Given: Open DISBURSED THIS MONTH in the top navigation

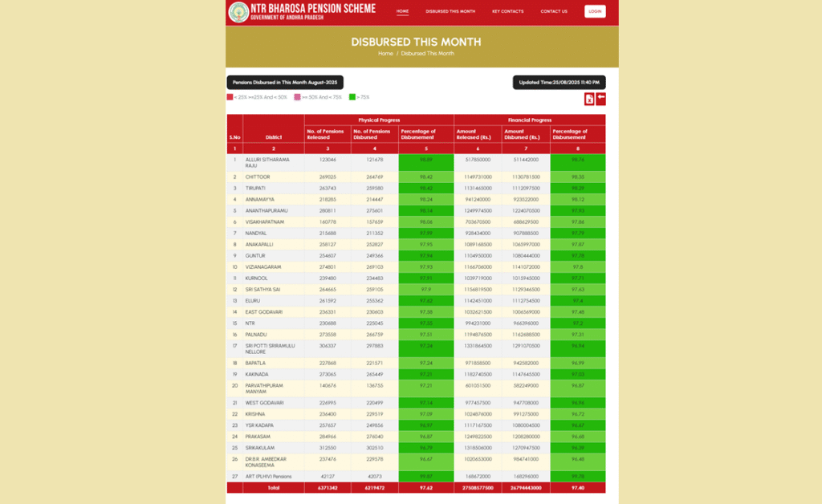Looking at the screenshot, I should 450,11.
